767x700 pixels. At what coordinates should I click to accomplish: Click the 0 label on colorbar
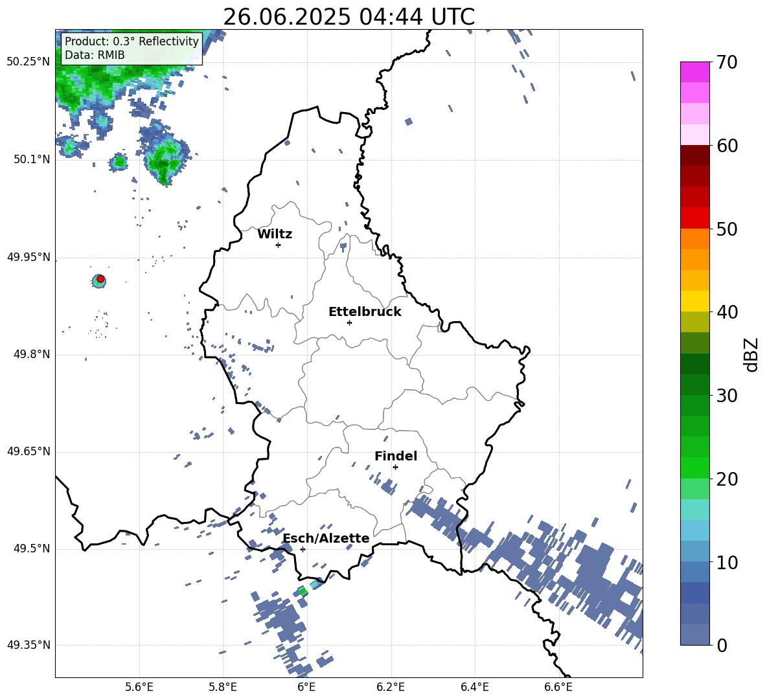point(722,645)
